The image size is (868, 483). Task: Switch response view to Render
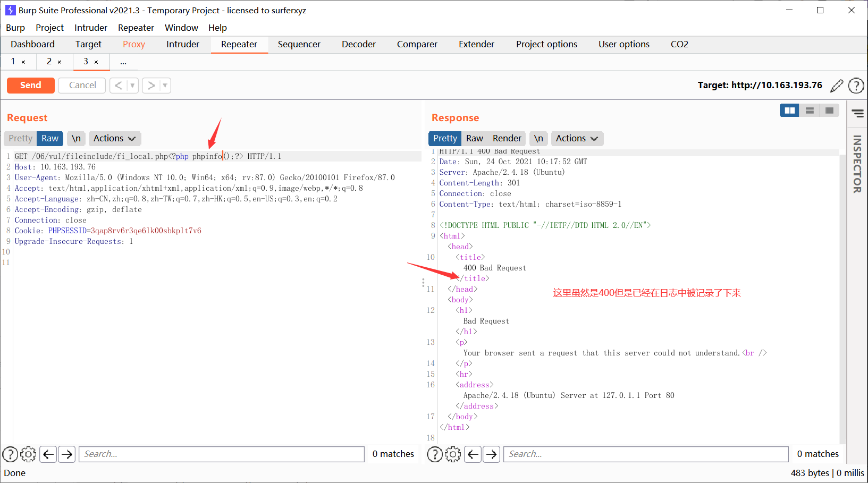(x=507, y=139)
